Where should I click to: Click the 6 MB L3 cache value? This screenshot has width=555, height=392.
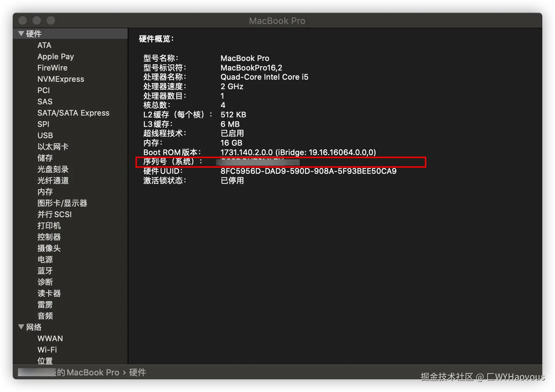coord(230,124)
